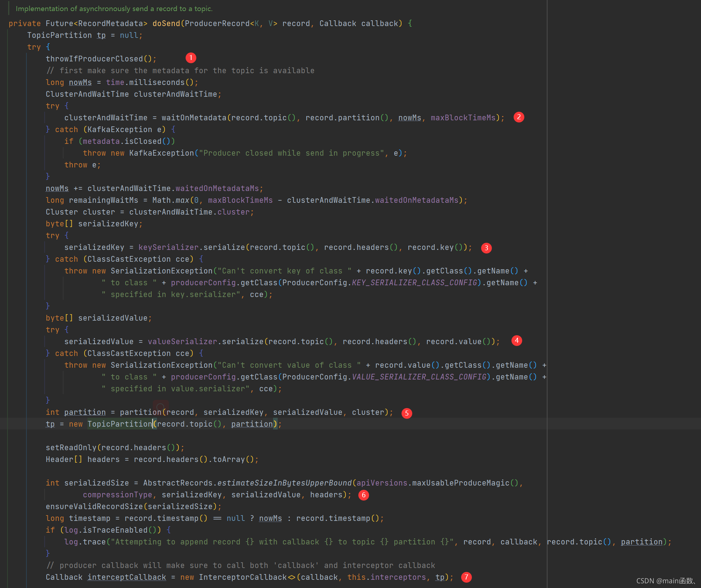Click the doc comment above doSend
Screen dimensions: 701x588
[114, 9]
